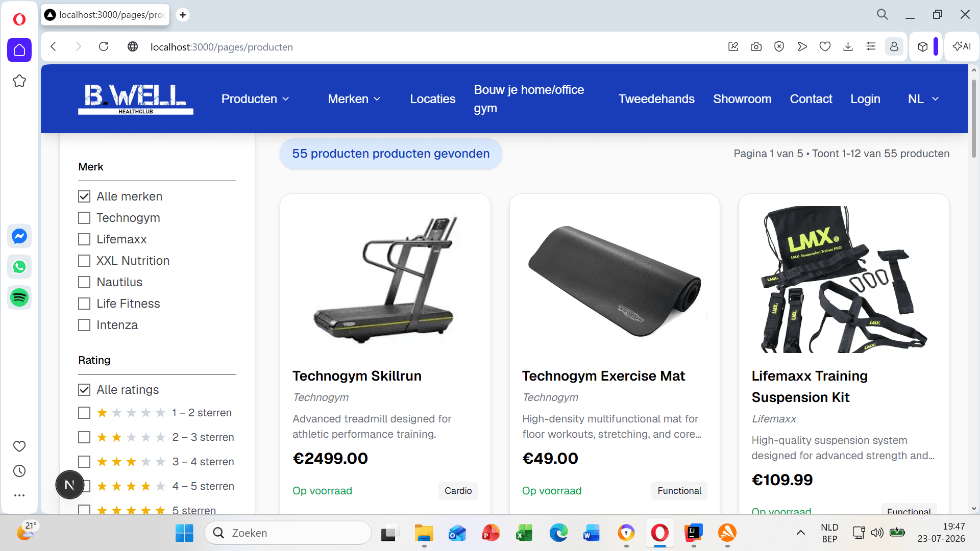980x551 pixels.
Task: Click the Cardio category tag
Action: tap(458, 491)
